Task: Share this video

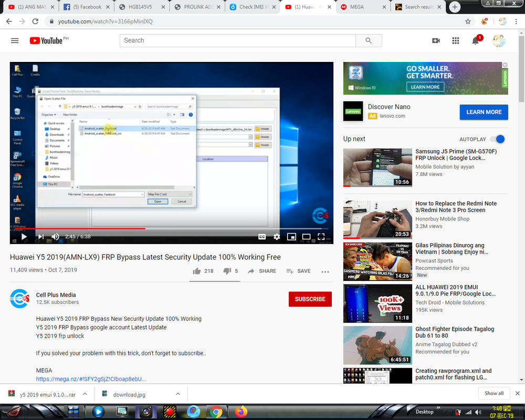Action: click(x=262, y=271)
